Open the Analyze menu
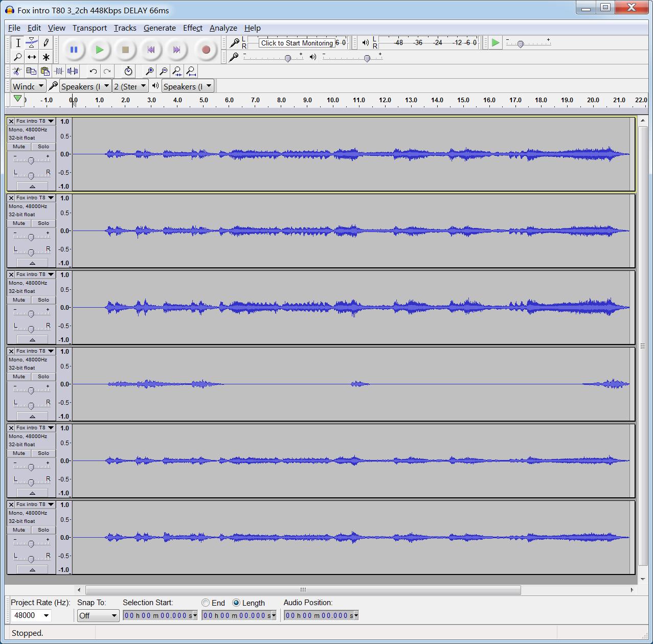This screenshot has width=653, height=644. coord(223,28)
